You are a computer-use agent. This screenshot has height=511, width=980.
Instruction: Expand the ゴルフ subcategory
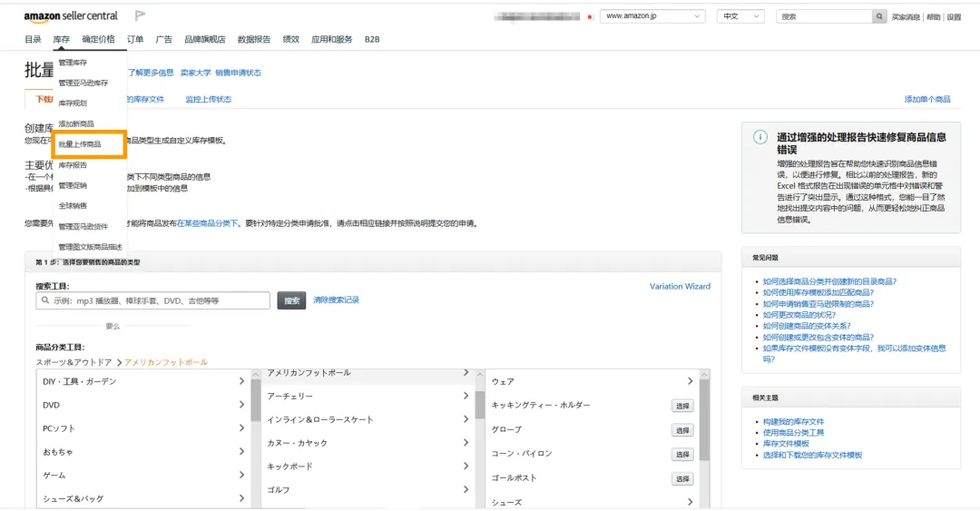368,490
